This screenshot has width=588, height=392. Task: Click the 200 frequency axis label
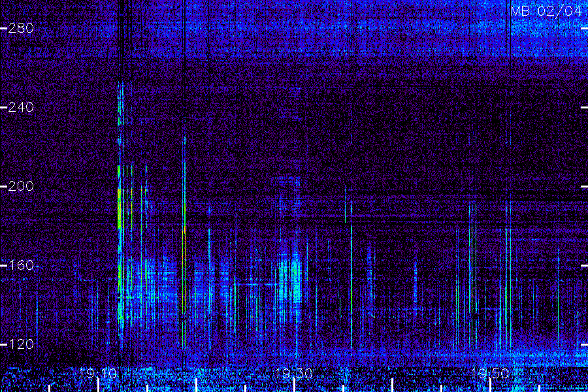(21, 186)
